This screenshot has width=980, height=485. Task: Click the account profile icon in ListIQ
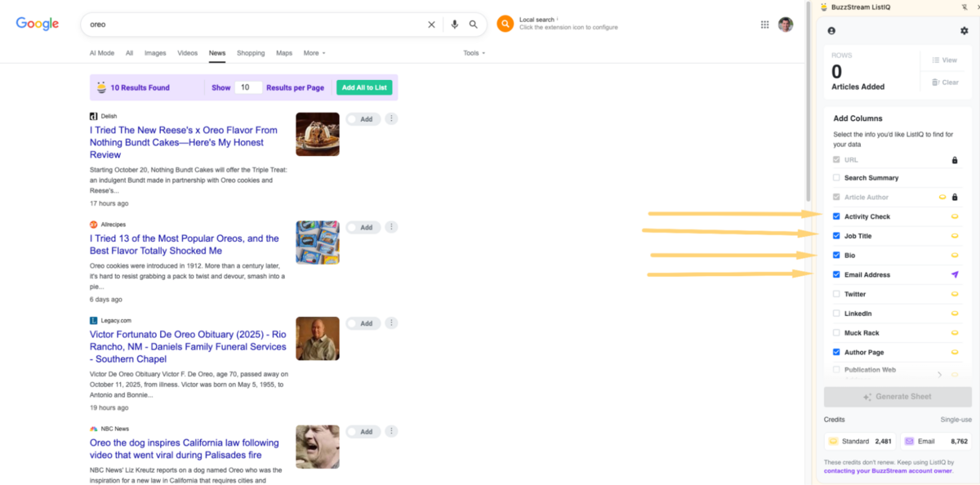(x=831, y=31)
